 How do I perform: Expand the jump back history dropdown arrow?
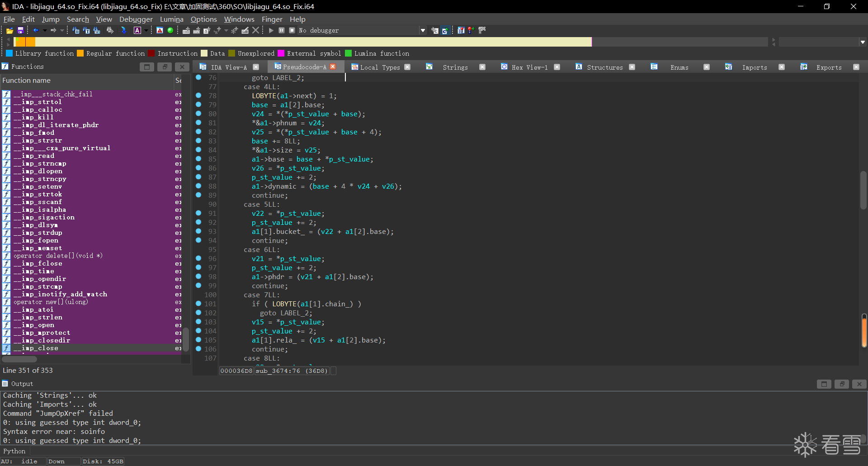point(45,30)
